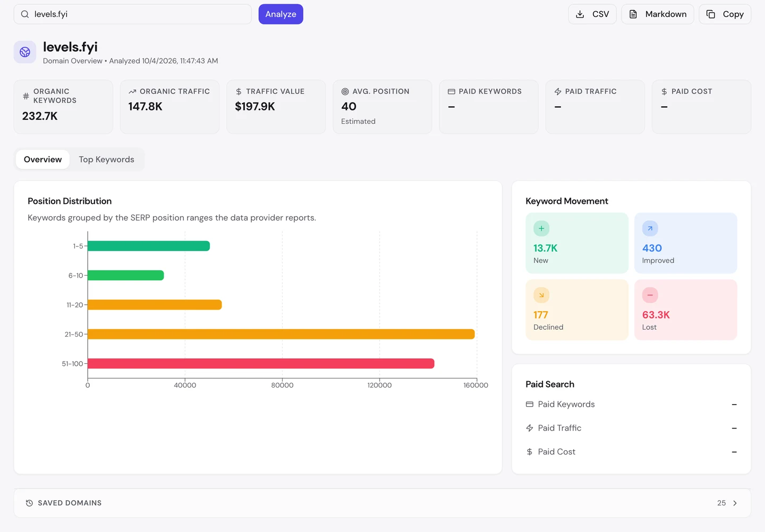Switch to the Overview tab

43,159
